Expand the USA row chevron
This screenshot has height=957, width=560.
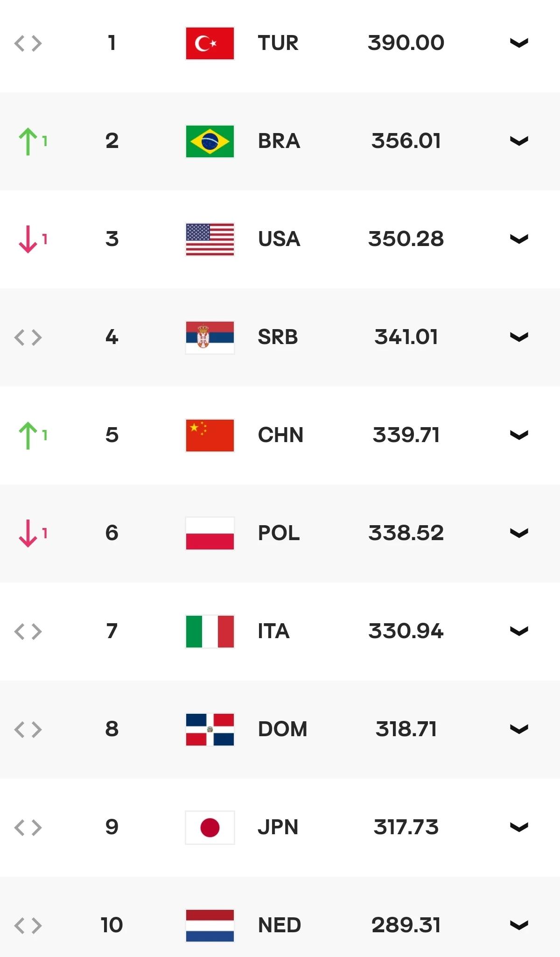click(519, 239)
